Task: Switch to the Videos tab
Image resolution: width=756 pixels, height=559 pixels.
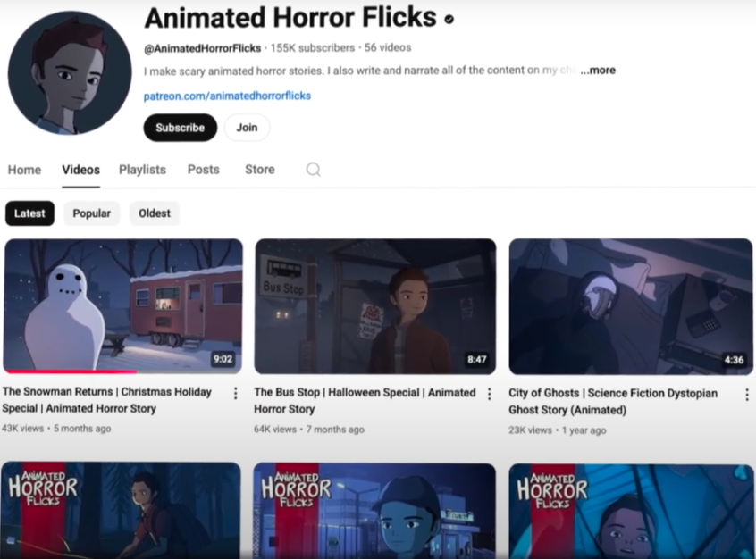Action: click(80, 170)
